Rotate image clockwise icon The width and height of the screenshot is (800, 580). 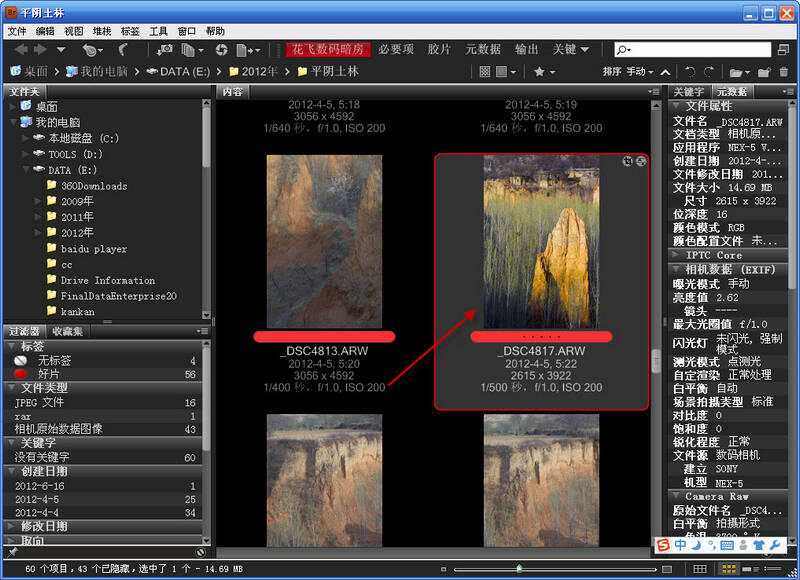[x=709, y=72]
